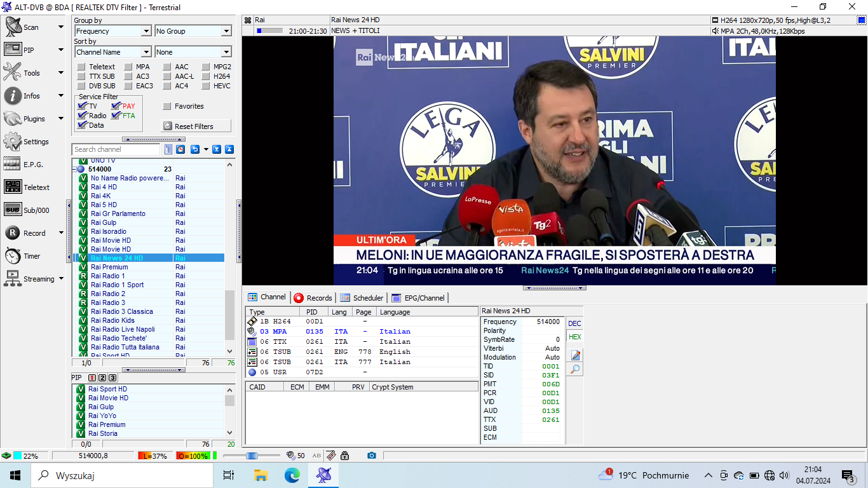The height and width of the screenshot is (488, 868).
Task: Click the camera snapshot icon in status bar
Action: pos(372,456)
